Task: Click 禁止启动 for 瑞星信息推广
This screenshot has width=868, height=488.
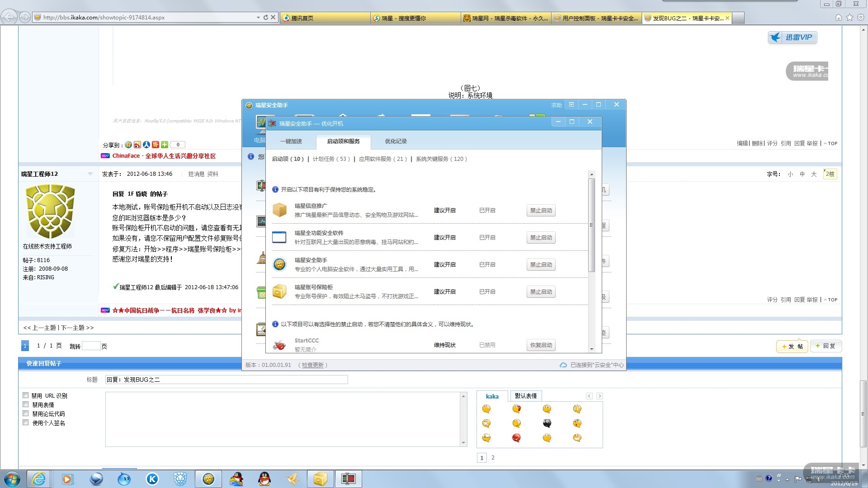Action: [x=541, y=211]
